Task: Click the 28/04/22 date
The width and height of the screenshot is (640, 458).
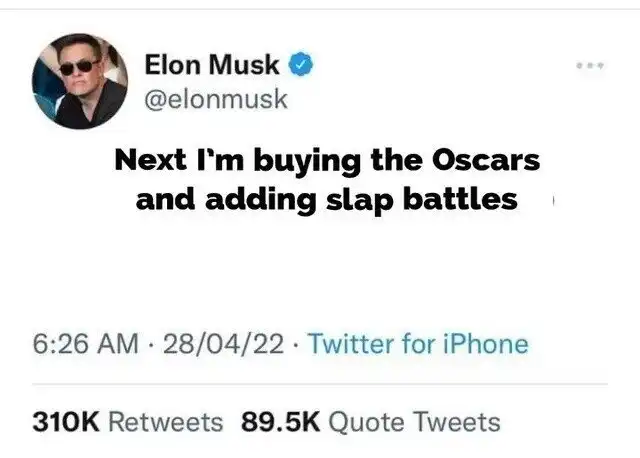Action: [221, 344]
